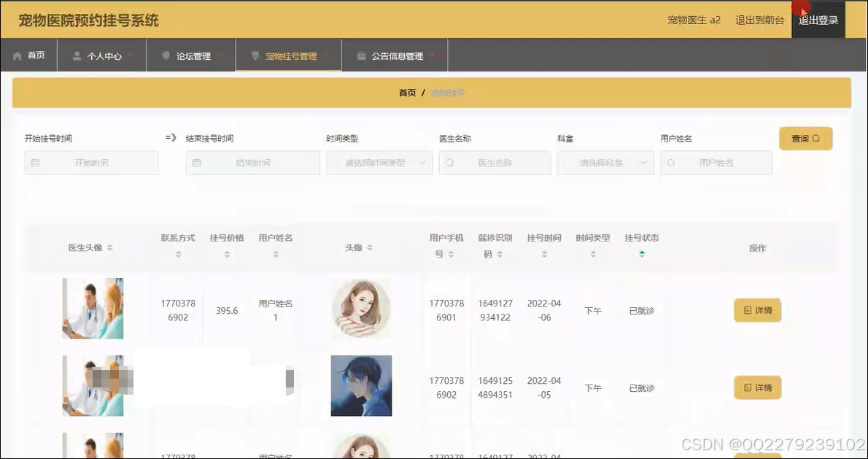
Task: Click the 退出到前台 link
Action: click(759, 20)
